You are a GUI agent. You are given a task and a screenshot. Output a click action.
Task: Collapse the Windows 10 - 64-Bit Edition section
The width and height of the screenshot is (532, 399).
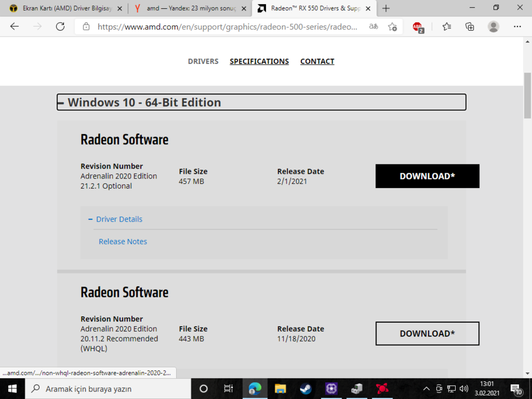[x=261, y=102]
